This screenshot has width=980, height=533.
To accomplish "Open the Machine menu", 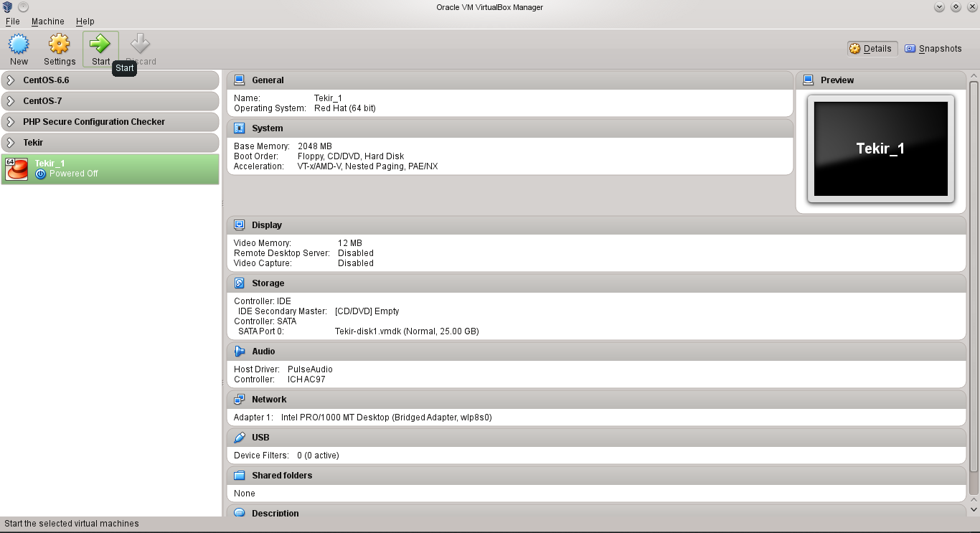I will pyautogui.click(x=48, y=22).
